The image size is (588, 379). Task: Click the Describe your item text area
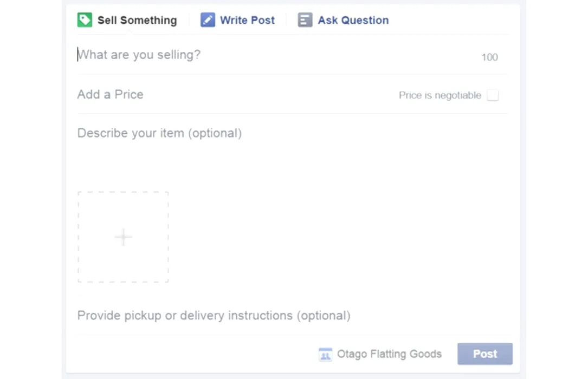[293, 150]
